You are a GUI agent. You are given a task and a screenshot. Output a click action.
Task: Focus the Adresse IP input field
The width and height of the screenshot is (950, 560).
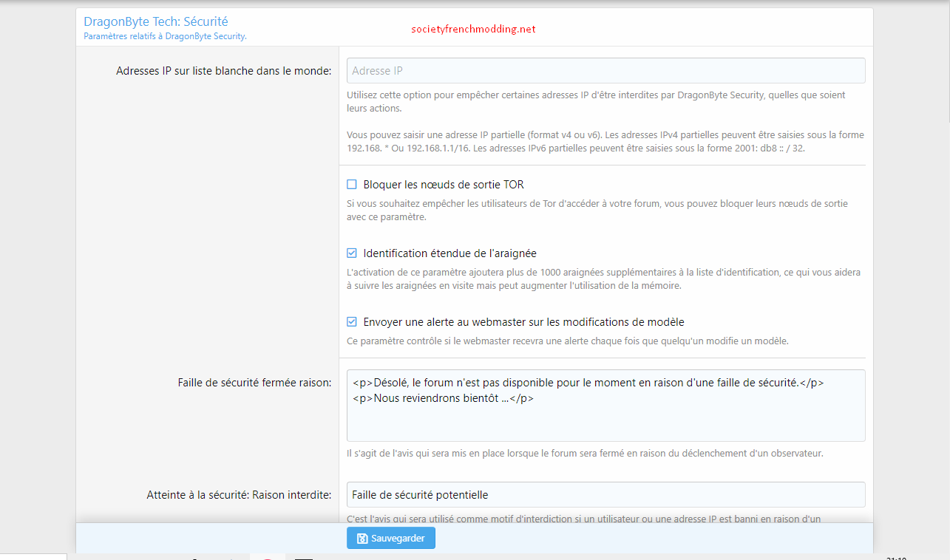(605, 71)
